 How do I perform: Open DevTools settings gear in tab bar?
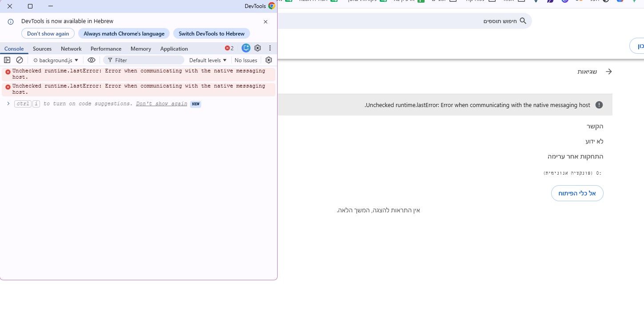[x=258, y=48]
